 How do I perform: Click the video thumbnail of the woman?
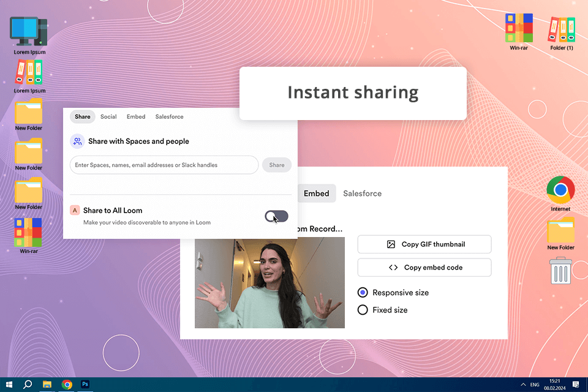coord(269,283)
